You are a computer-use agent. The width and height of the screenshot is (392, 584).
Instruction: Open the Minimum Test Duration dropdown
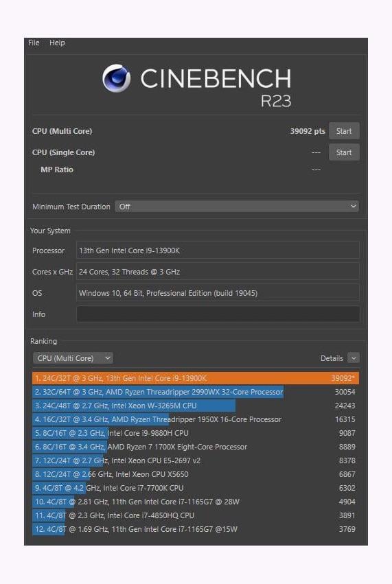coord(237,207)
